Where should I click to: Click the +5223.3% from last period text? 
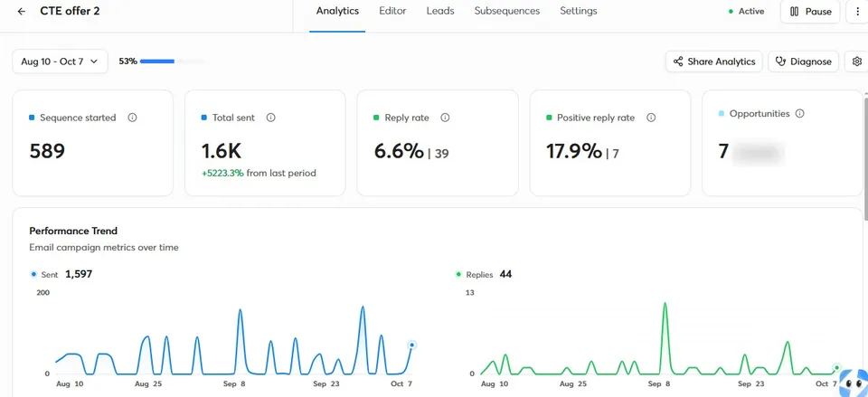259,174
